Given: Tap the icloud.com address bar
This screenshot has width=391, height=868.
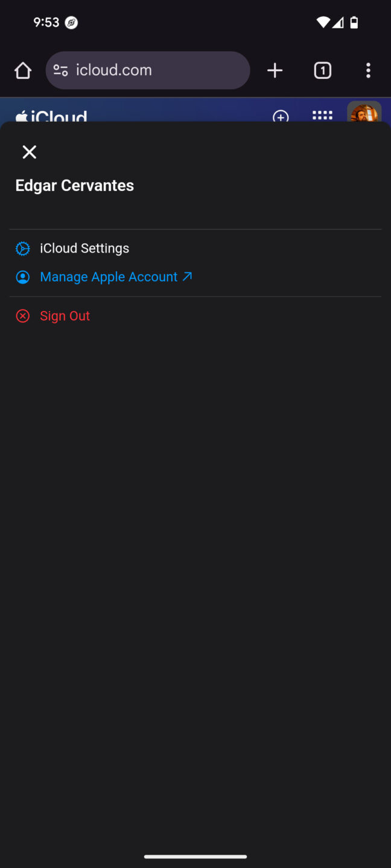Looking at the screenshot, I should point(148,70).
